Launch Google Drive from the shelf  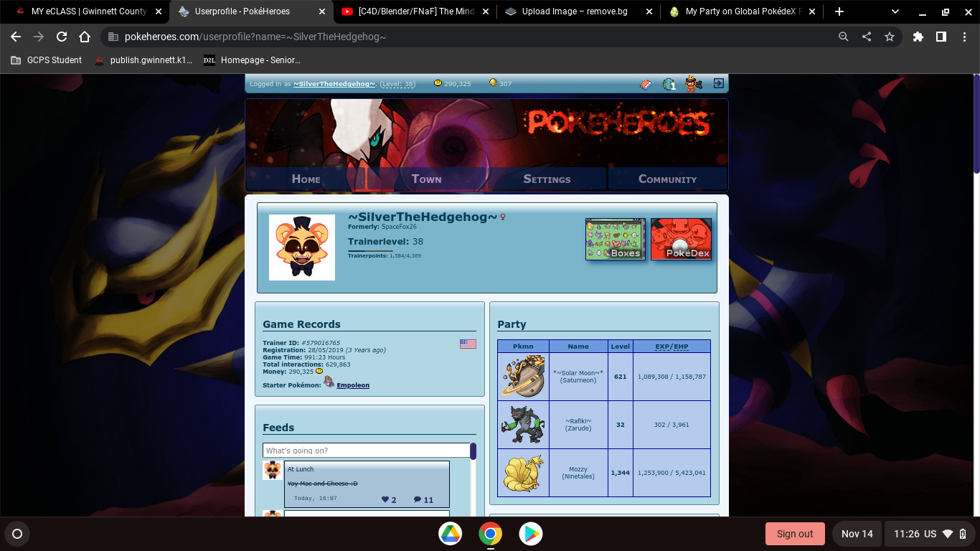point(451,534)
